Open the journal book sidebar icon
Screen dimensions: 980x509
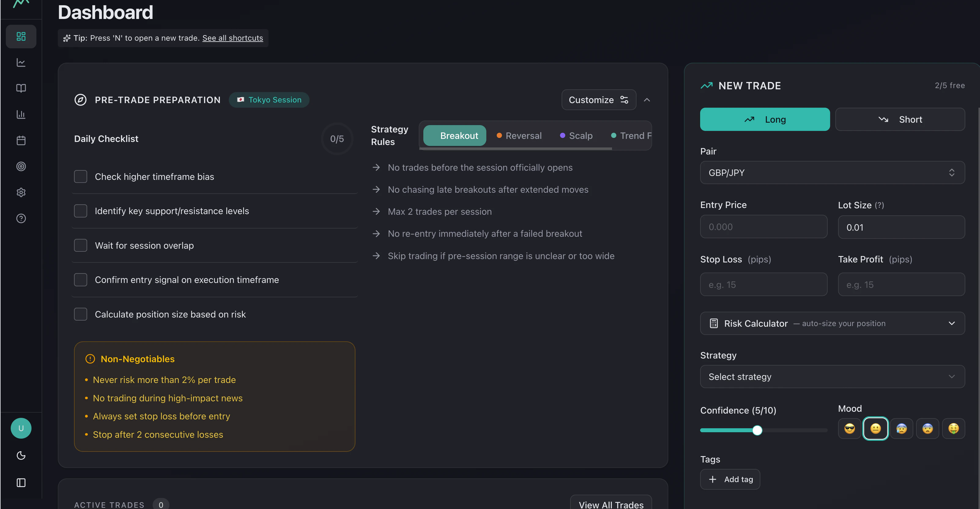pyautogui.click(x=21, y=88)
